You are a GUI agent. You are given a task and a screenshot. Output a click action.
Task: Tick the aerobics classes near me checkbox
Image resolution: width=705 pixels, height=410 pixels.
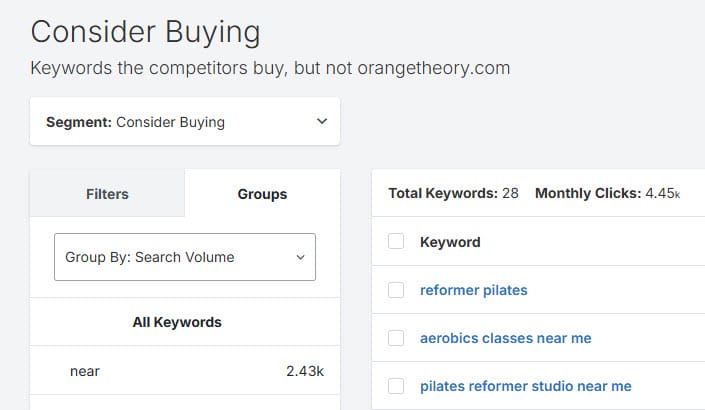click(x=396, y=338)
